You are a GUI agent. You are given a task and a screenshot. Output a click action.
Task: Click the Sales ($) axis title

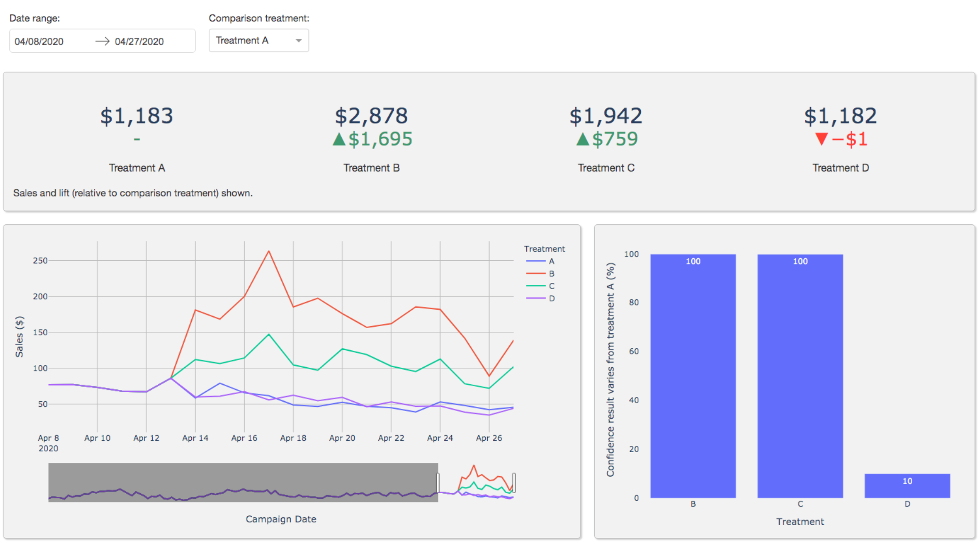click(x=19, y=337)
